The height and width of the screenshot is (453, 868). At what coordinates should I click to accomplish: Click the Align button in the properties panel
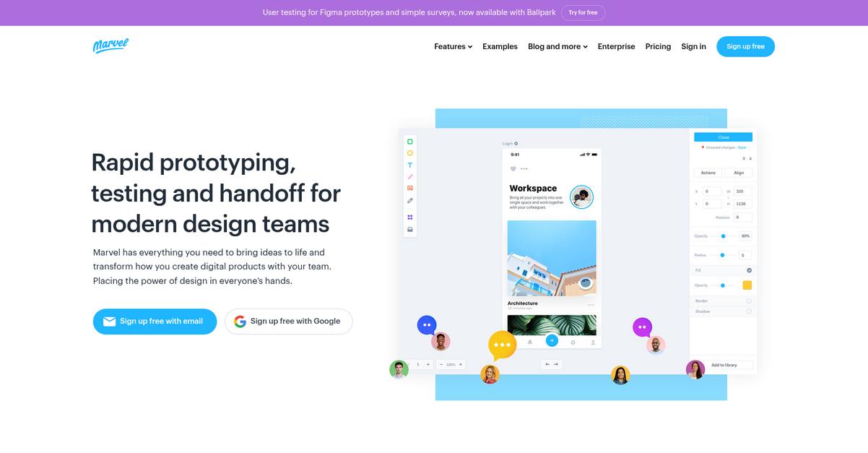click(x=739, y=173)
